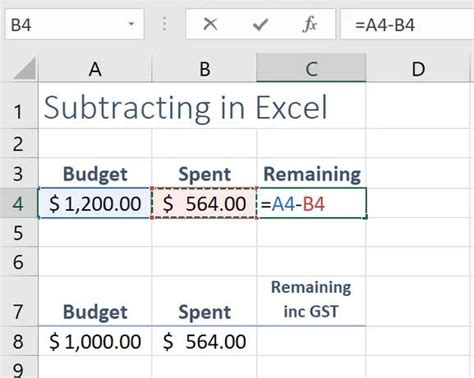Click the 'Remaining inc GST' header cell

coord(311,301)
